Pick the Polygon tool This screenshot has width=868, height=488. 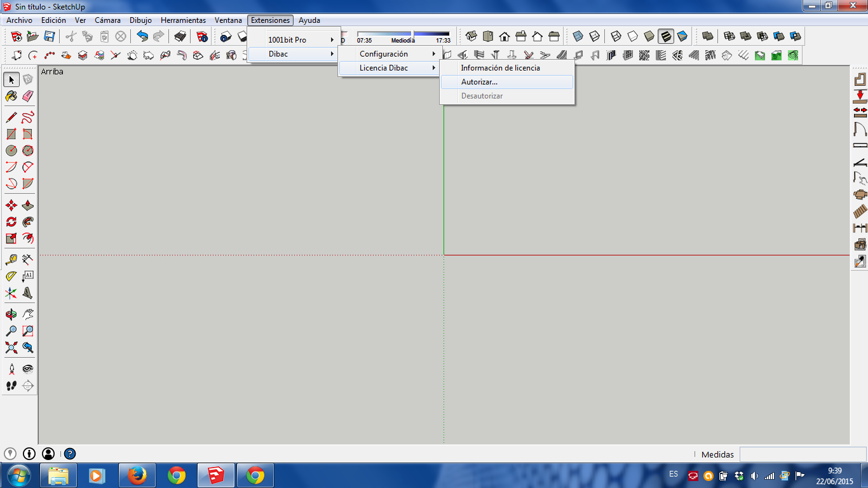28,151
